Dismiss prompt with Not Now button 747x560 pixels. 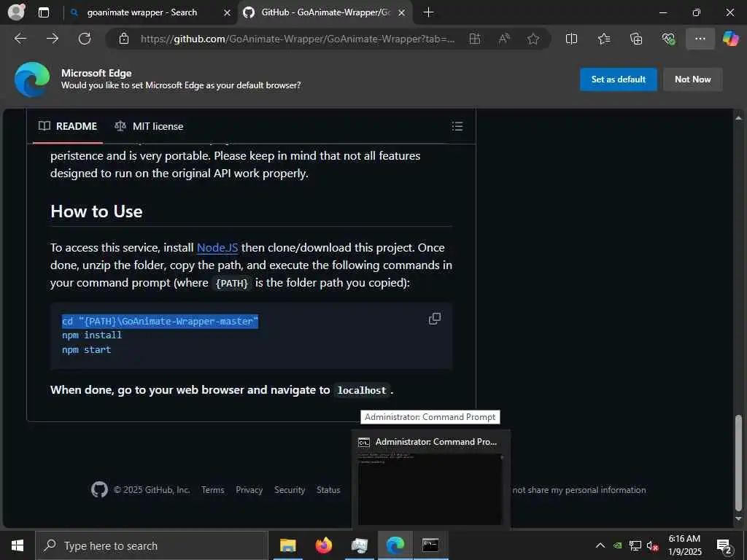[692, 79]
